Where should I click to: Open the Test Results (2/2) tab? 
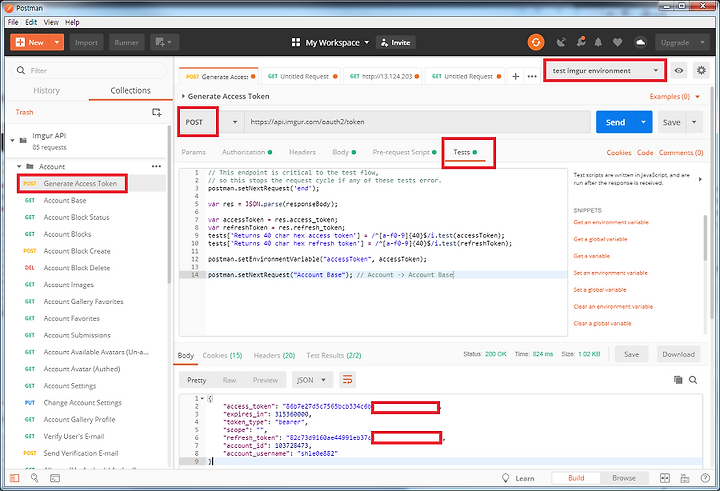click(334, 355)
